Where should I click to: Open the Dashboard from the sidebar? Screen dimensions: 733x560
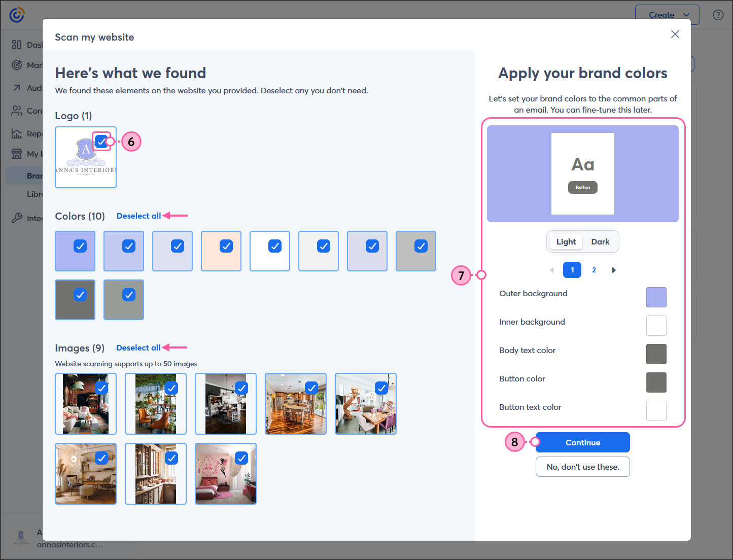point(16,45)
